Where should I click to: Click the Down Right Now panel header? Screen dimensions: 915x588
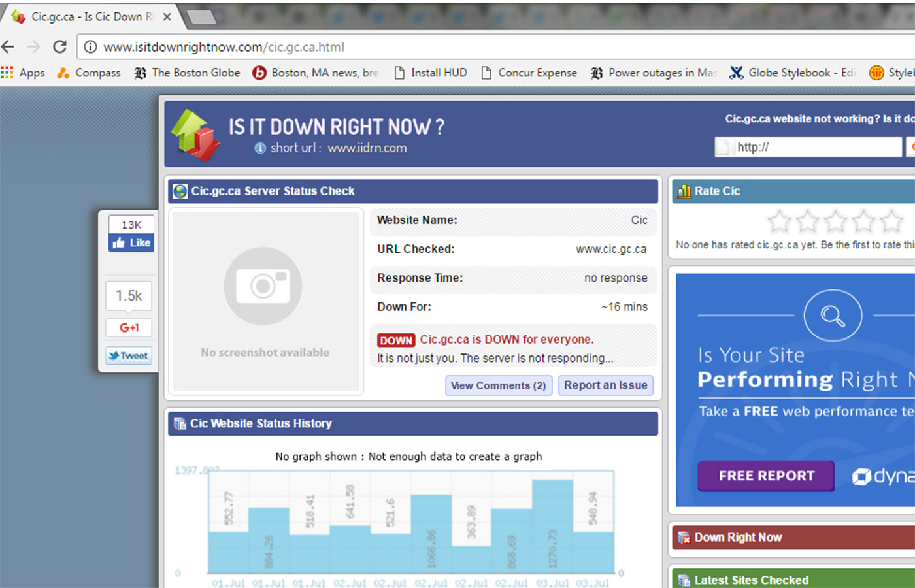point(793,538)
